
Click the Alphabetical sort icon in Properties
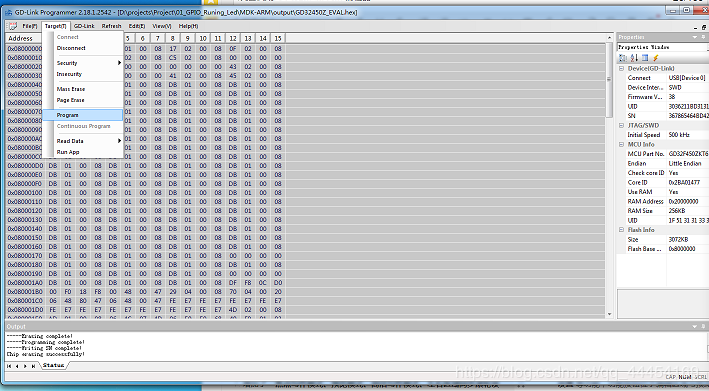point(634,58)
